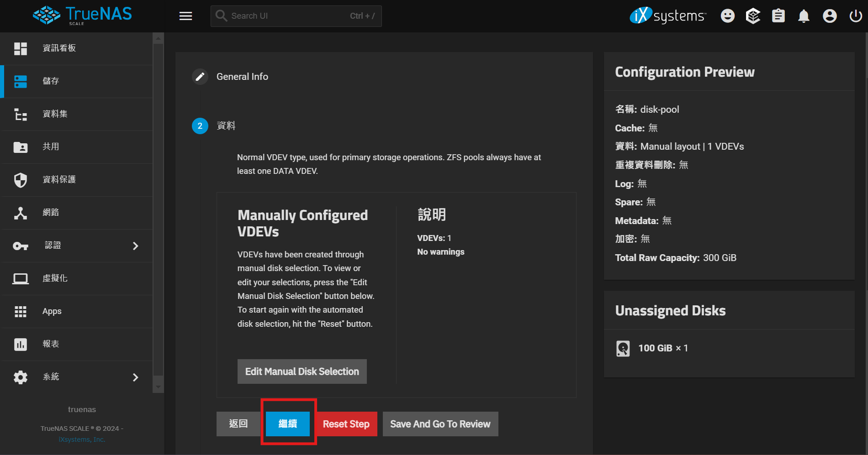This screenshot has width=868, height=455.
Task: Open the Apps sidebar item
Action: point(52,311)
